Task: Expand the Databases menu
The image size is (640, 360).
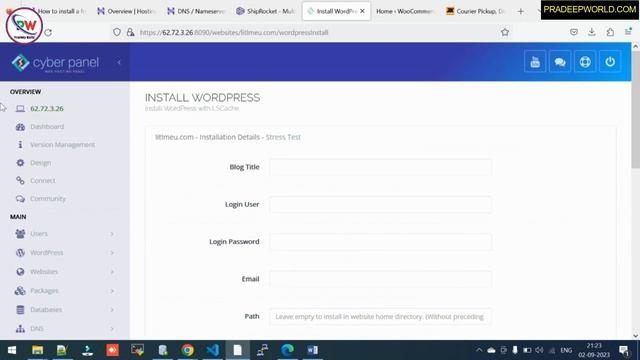Action: [x=64, y=309]
